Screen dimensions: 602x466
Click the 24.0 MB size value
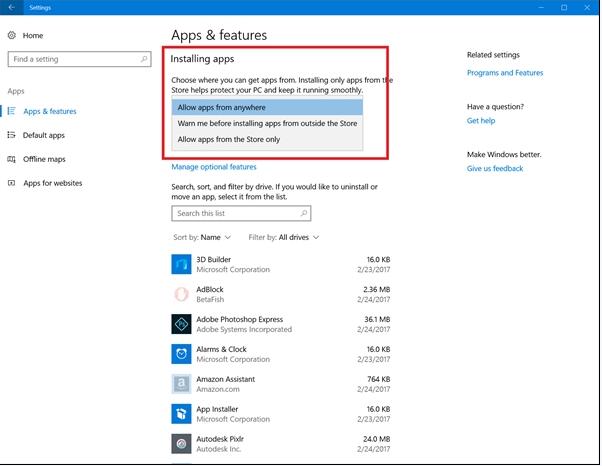click(377, 439)
